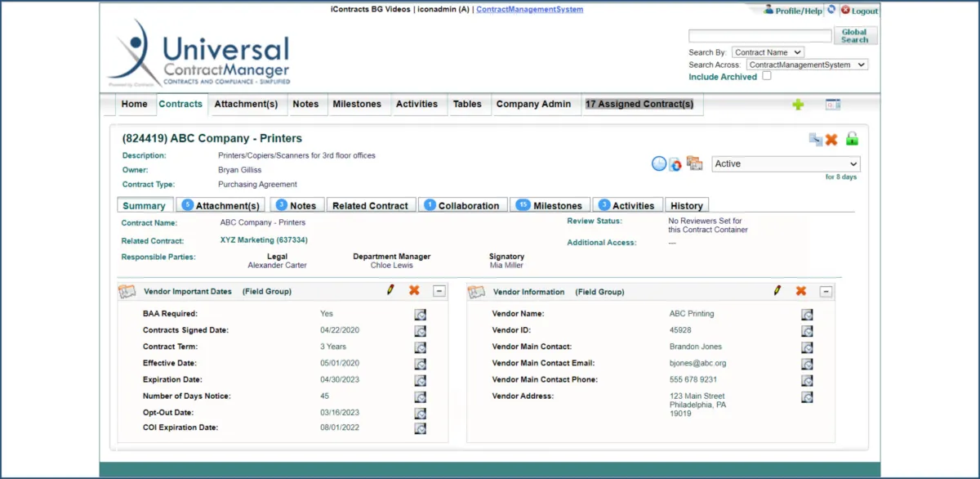
Task: Click the orange X delete contract icon
Action: pos(831,140)
